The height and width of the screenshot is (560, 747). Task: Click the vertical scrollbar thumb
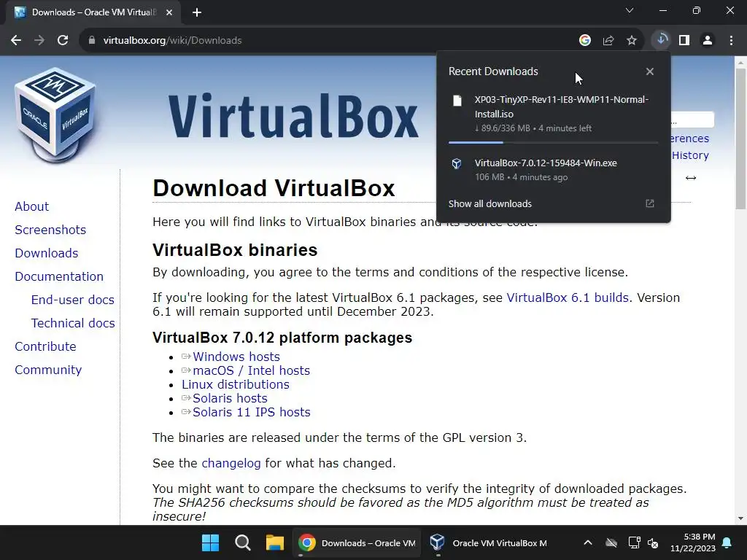pyautogui.click(x=741, y=138)
